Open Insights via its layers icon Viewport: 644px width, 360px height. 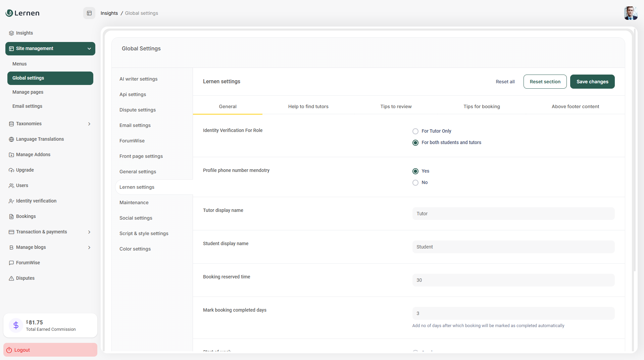(11, 33)
